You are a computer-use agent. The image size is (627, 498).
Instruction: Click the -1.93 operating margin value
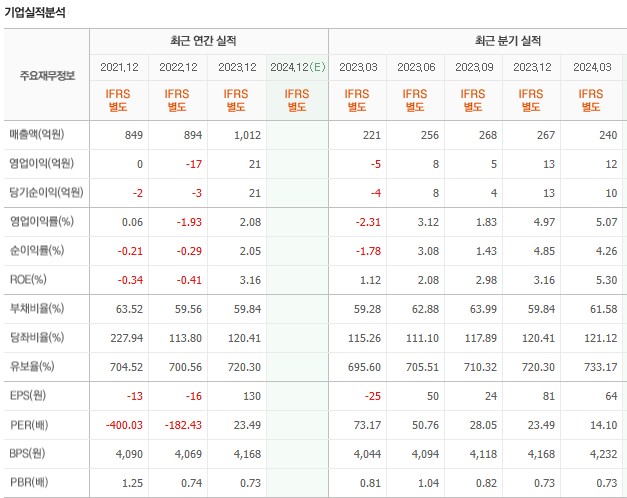[x=189, y=222]
